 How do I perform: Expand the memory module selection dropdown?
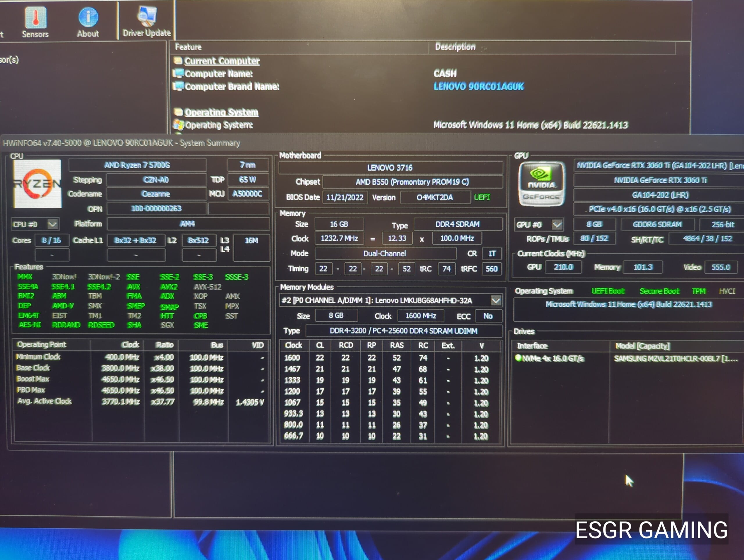(496, 300)
